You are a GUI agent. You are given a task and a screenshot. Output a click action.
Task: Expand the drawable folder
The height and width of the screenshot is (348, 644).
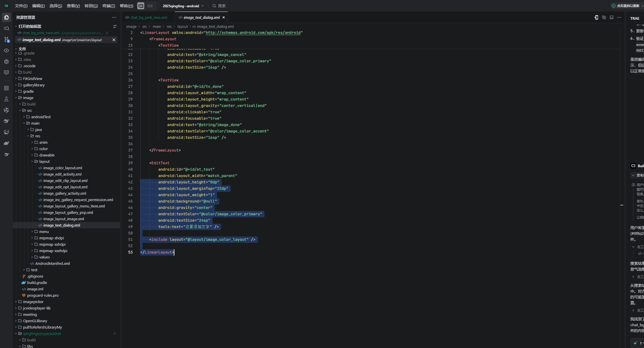tap(47, 155)
